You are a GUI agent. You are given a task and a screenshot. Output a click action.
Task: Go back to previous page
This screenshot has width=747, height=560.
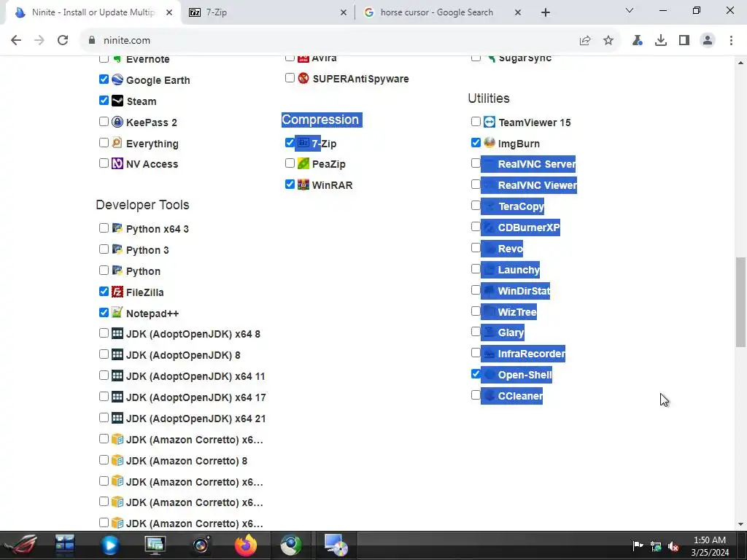coord(16,40)
